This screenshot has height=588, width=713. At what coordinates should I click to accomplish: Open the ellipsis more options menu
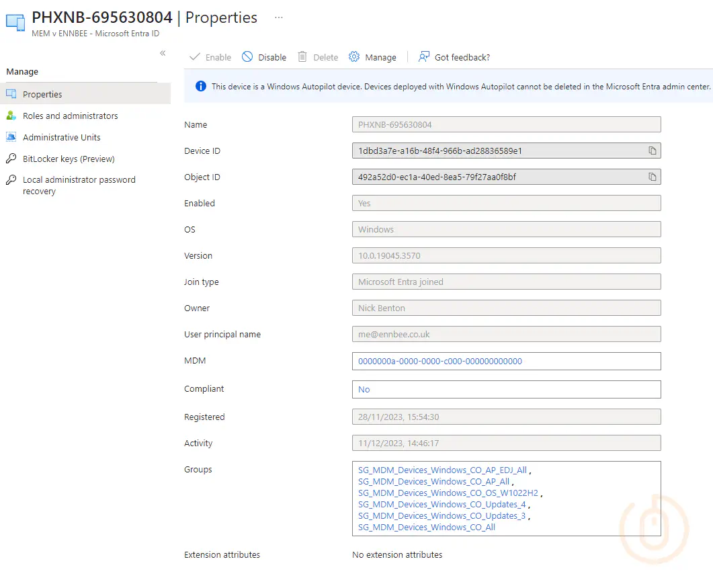tap(279, 17)
